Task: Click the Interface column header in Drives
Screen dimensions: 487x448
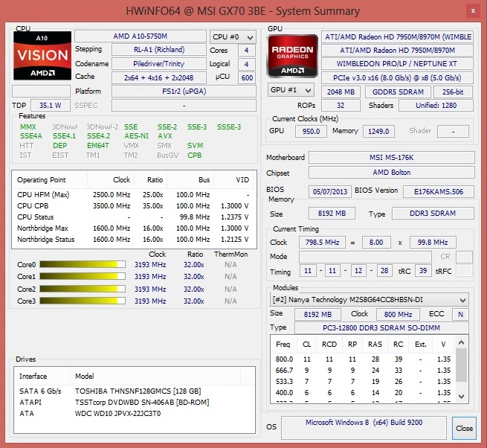Action: click(x=42, y=376)
